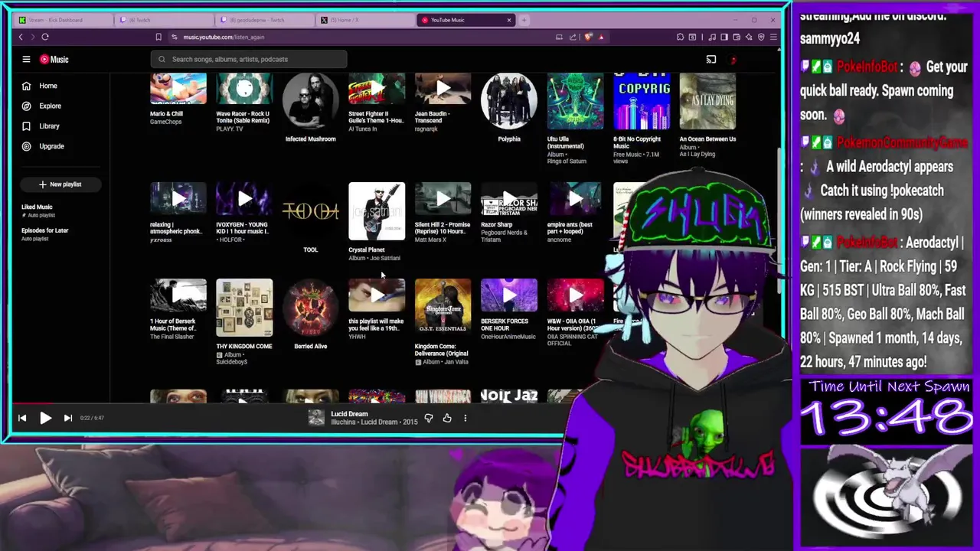Open An Ocean Between Us album
980x551 pixels.
[707, 102]
